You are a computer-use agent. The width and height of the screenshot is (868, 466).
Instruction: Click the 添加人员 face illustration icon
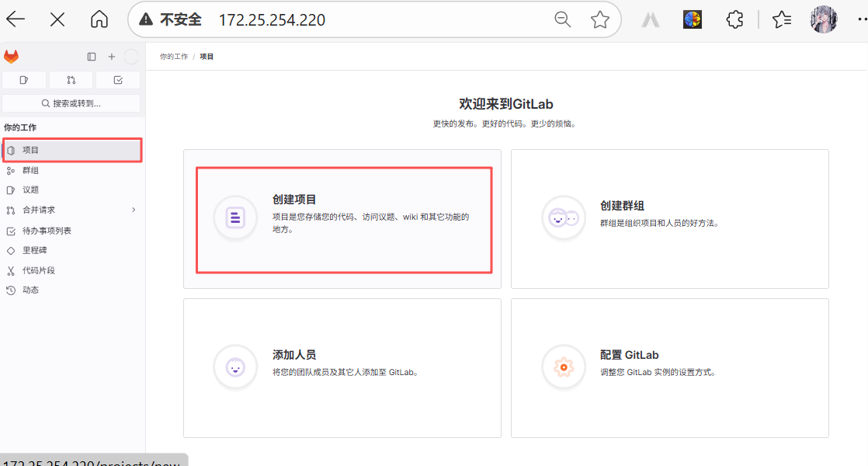click(x=235, y=367)
